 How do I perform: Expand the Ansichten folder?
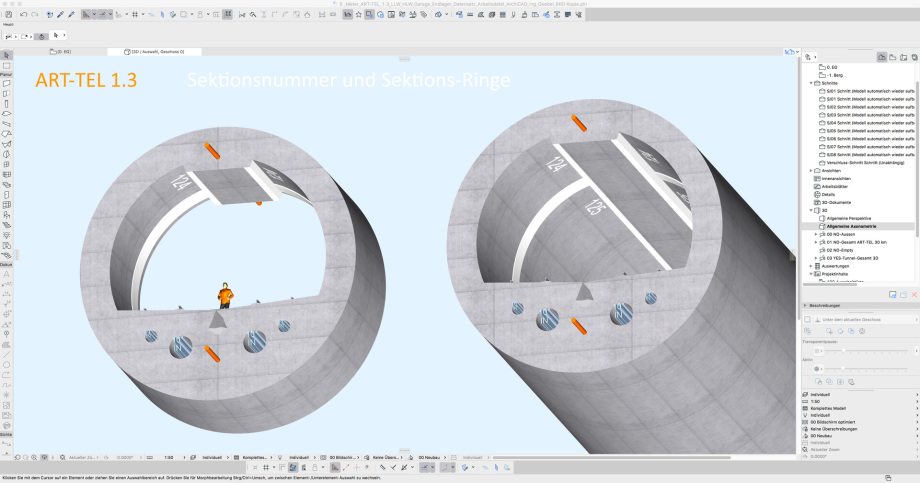811,171
